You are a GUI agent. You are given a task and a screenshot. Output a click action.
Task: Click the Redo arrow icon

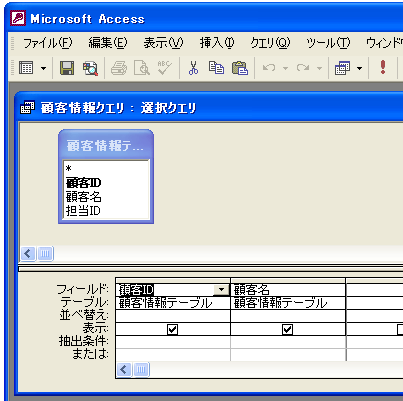coord(303,68)
